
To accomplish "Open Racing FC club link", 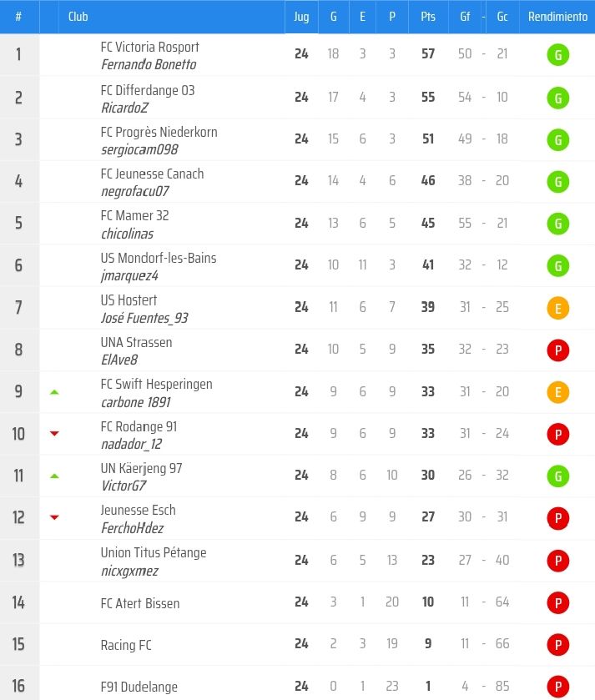I will point(126,645).
